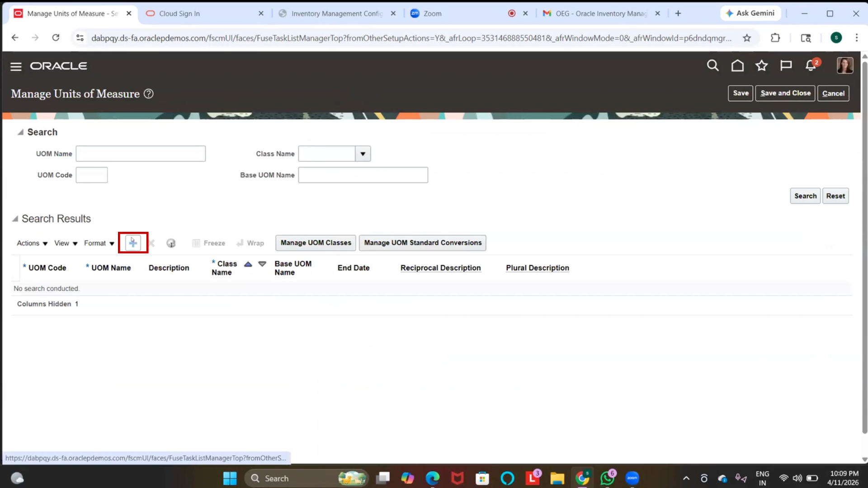The height and width of the screenshot is (488, 868).
Task: Open the notifications bell
Action: (x=811, y=66)
